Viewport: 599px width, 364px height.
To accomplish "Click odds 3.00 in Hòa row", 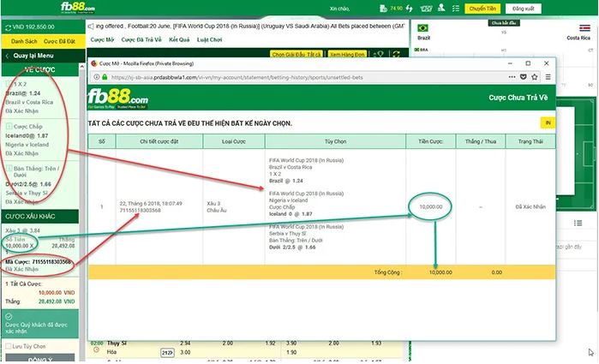I will tap(185, 352).
